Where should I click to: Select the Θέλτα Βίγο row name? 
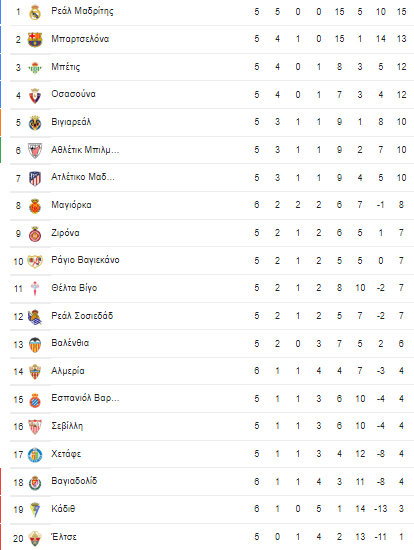(x=74, y=288)
